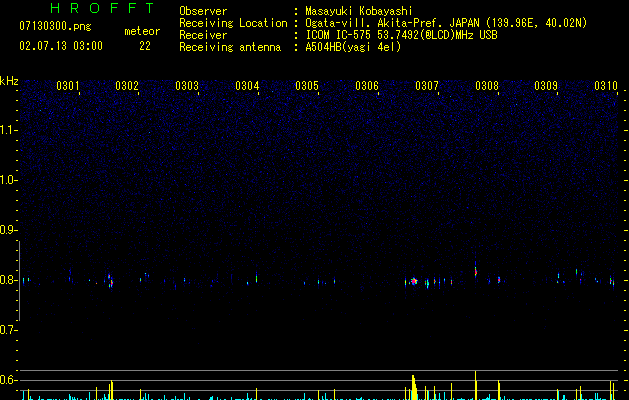Click the meteor echo between the 0301 and 0302 markers
Screen dimensions: 629x400
(x=111, y=281)
